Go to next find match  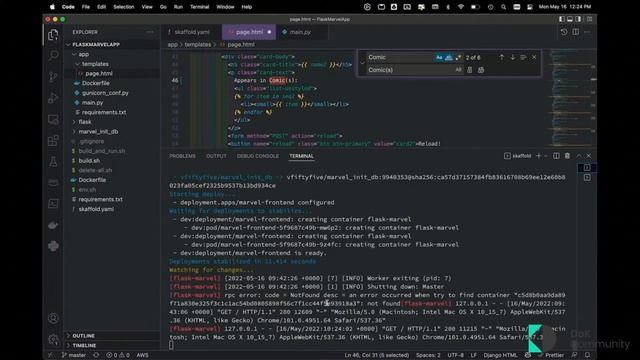click(x=513, y=58)
